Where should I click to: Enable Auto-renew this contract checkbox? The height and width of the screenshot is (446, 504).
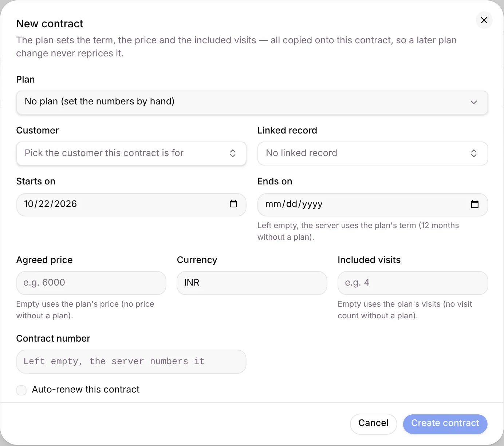point(21,390)
